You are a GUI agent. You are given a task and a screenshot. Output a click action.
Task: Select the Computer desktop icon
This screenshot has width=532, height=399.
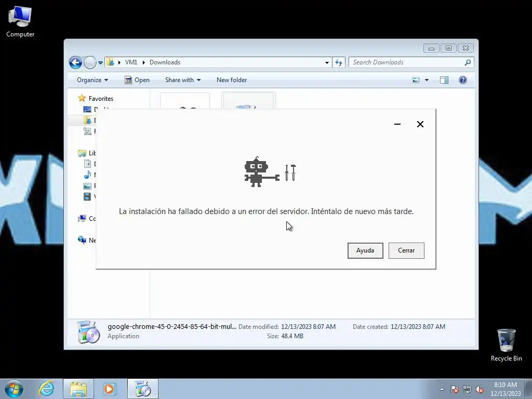(x=20, y=21)
